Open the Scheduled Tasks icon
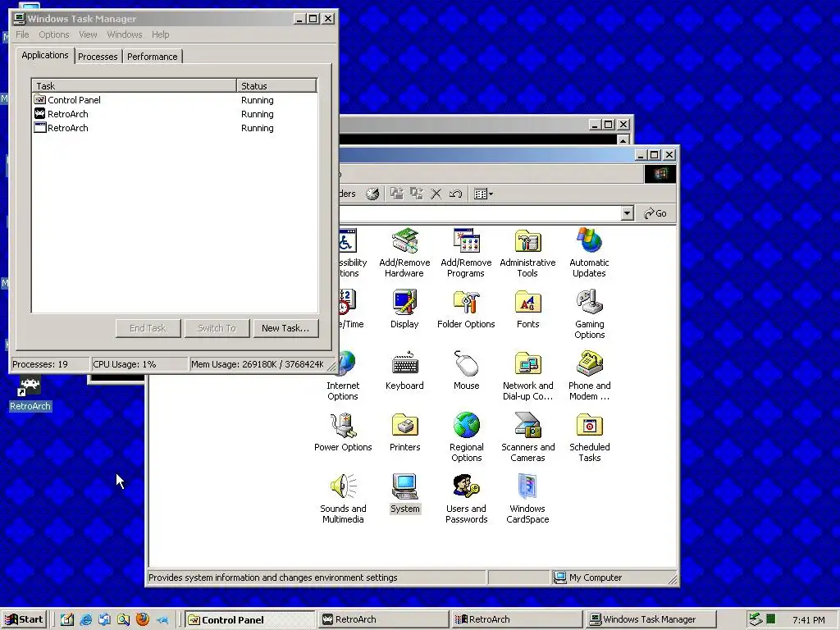This screenshot has width=840, height=630. coord(589,438)
